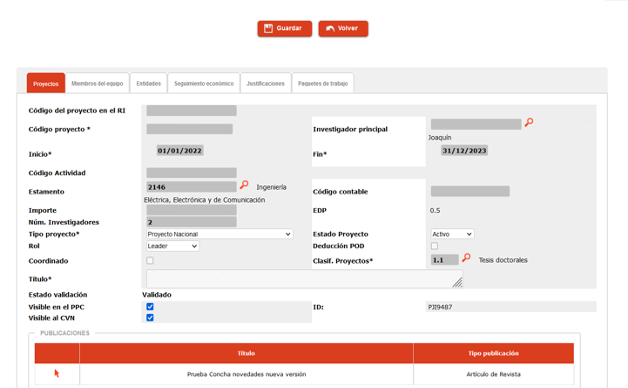Toggle the Coordinado checkbox
Image resolution: width=628 pixels, height=388 pixels.
click(150, 261)
